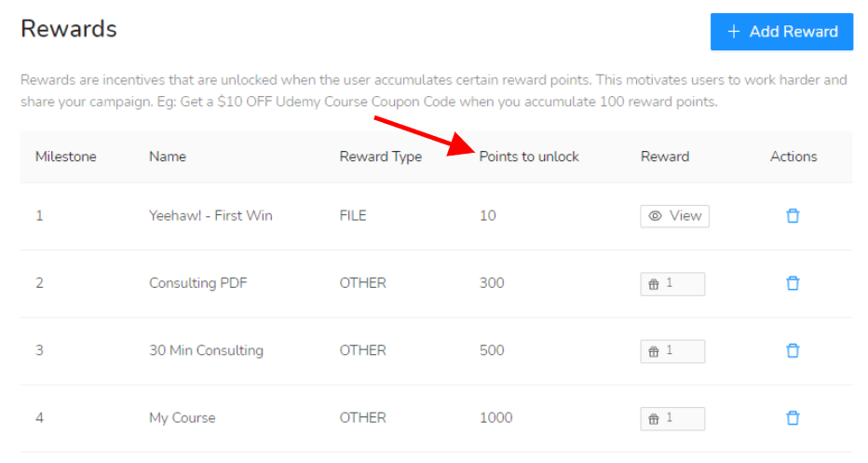Click trash icon for 30 Min Consulting
The image size is (868, 463).
point(793,351)
